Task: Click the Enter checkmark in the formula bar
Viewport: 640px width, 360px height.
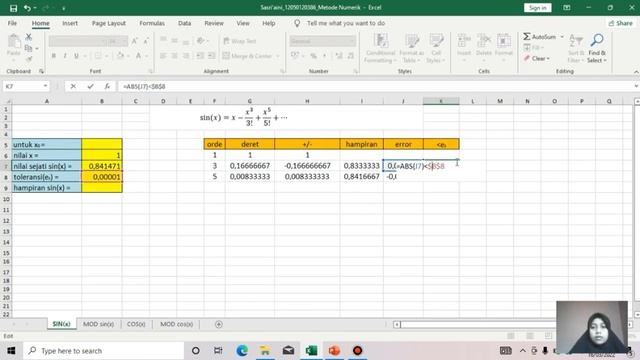Action: pos(90,87)
